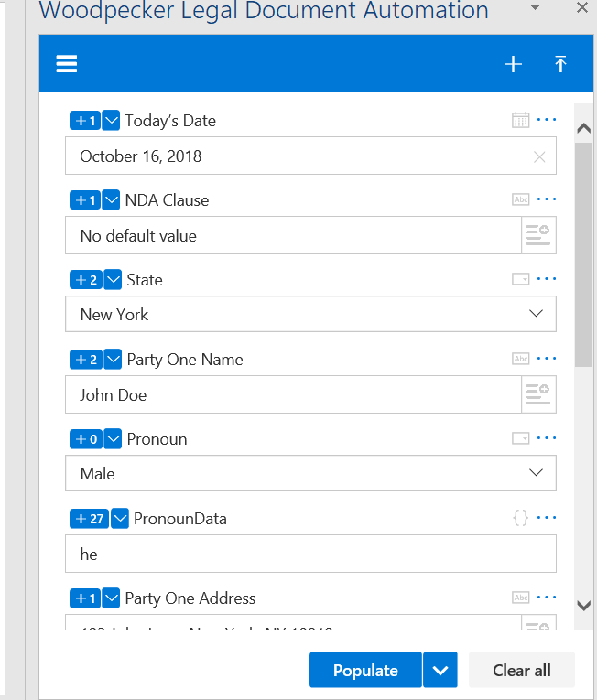597x700 pixels.
Task: Open the Populate options dropdown arrow
Action: click(440, 670)
